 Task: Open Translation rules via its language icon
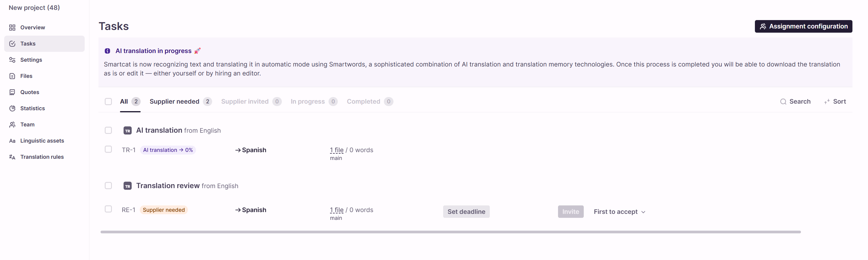[12, 157]
